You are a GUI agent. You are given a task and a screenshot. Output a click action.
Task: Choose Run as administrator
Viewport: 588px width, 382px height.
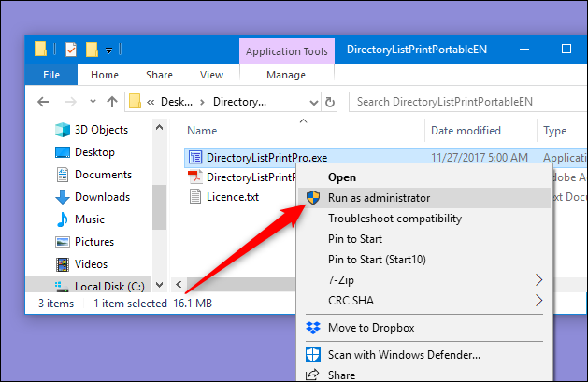tap(424, 198)
